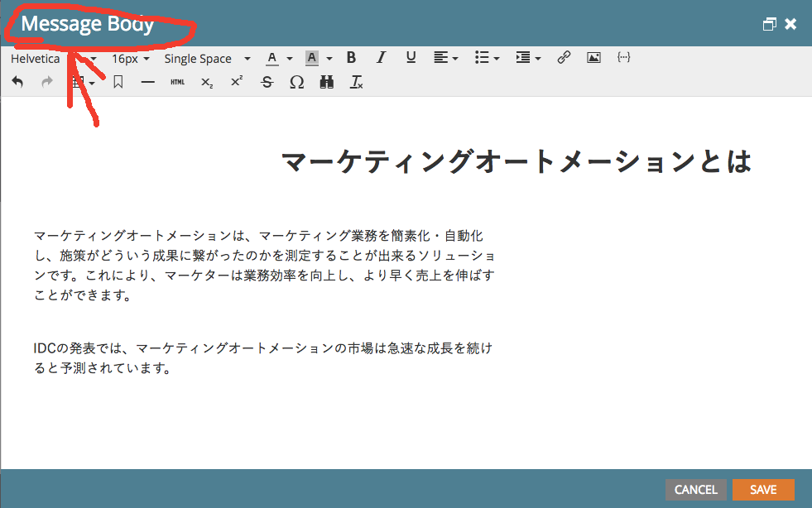Toggle bold formatting
Screen dimensions: 812x508
tap(351, 58)
